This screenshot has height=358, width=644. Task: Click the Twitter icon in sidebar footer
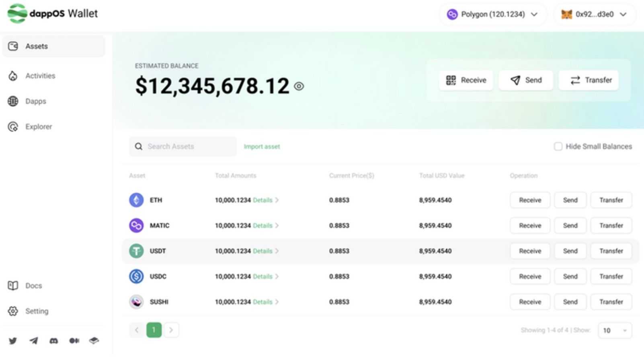click(13, 341)
